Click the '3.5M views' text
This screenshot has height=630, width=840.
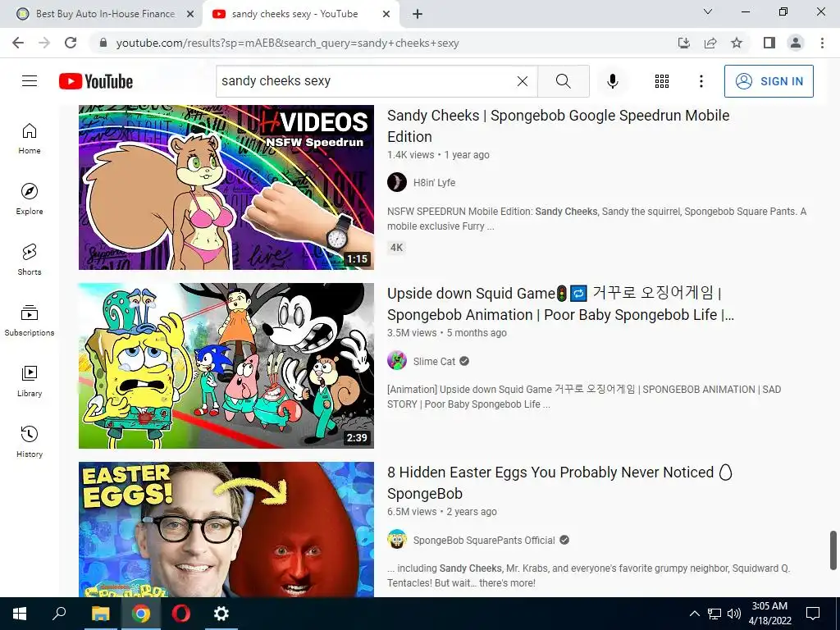click(x=412, y=333)
